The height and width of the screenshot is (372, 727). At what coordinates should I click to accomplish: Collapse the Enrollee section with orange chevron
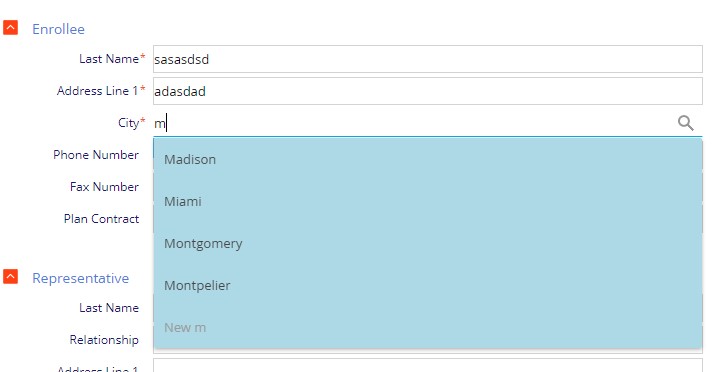tap(10, 27)
